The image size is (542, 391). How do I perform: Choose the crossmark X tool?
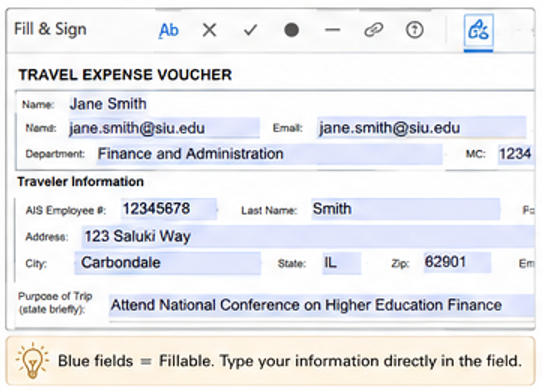pos(209,30)
